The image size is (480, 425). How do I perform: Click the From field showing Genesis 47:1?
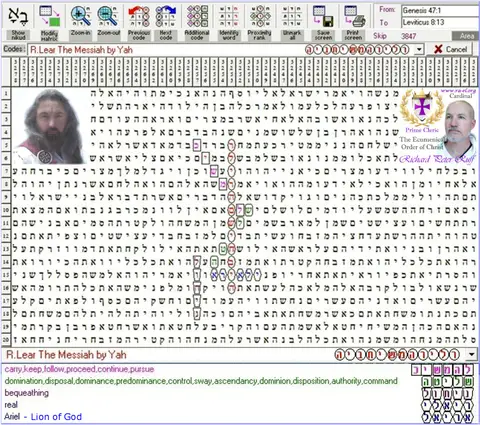pos(440,10)
